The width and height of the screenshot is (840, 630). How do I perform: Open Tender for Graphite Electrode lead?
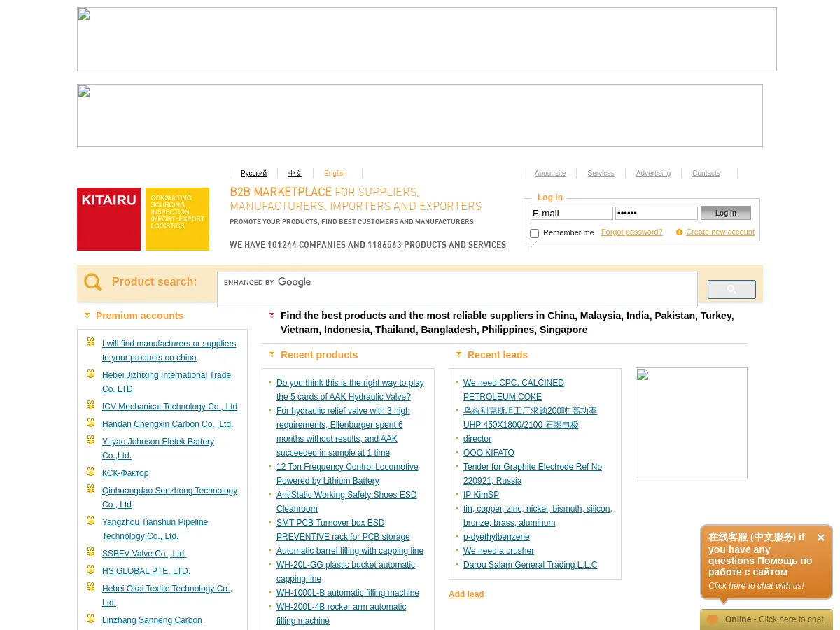click(533, 474)
